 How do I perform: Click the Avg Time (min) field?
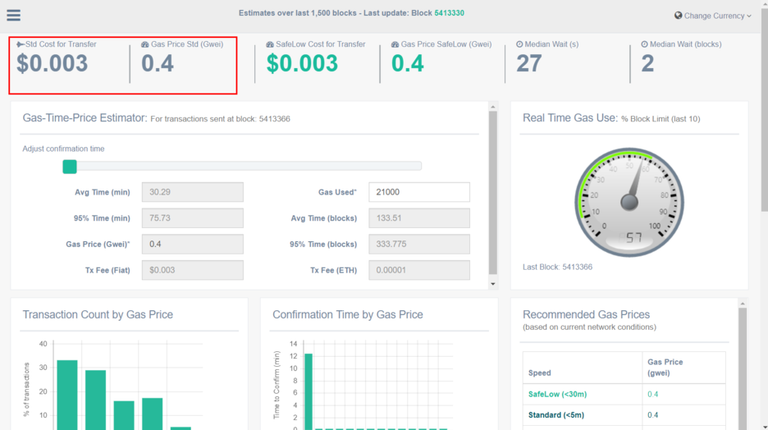coord(193,192)
